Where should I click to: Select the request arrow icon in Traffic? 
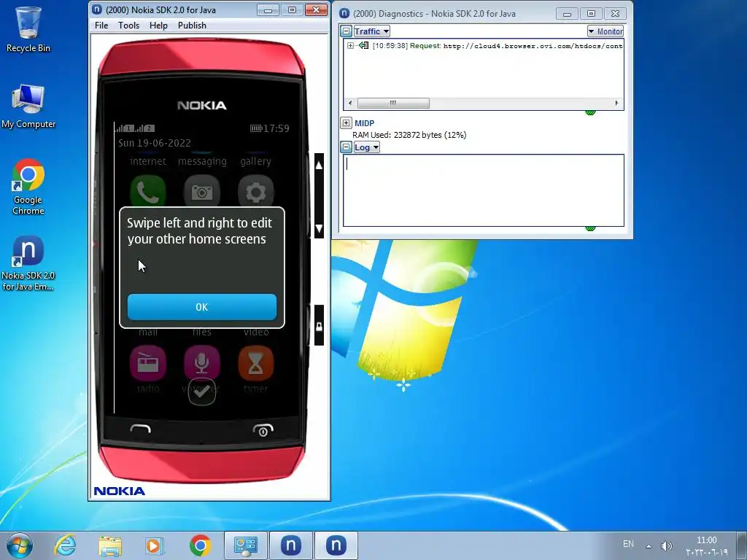(363, 46)
